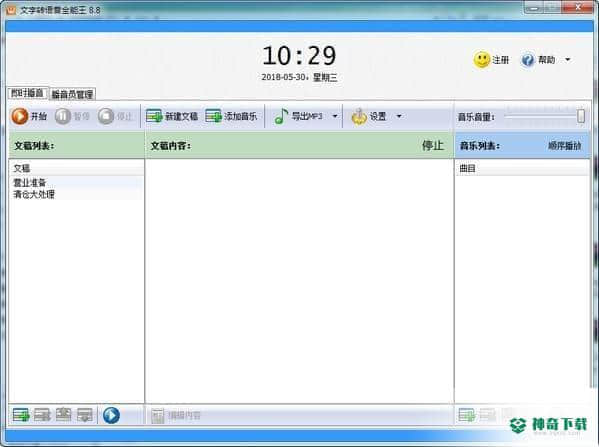Expand the 导出MP3 dropdown arrow
Image resolution: width=599 pixels, height=447 pixels.
[x=335, y=116]
